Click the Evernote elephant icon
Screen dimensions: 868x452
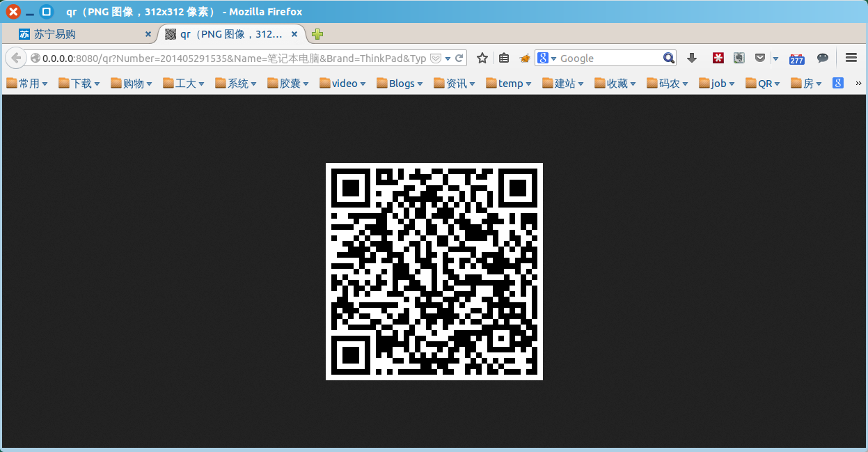coord(739,59)
